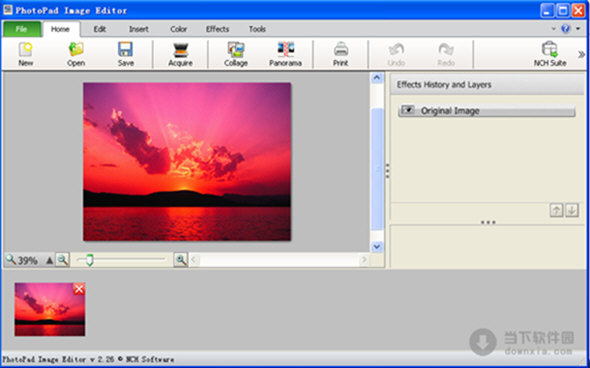The height and width of the screenshot is (368, 590).
Task: Start the Panorama tool
Action: 285,55
